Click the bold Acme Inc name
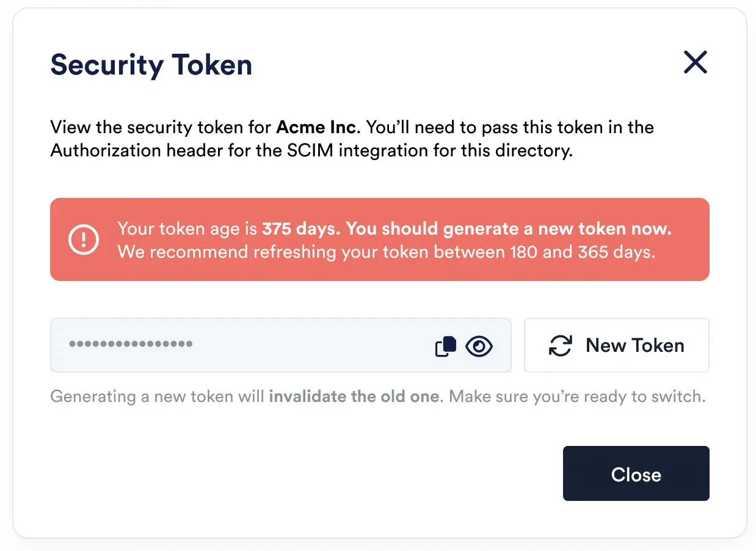Image resolution: width=756 pixels, height=551 pixels. click(316, 128)
